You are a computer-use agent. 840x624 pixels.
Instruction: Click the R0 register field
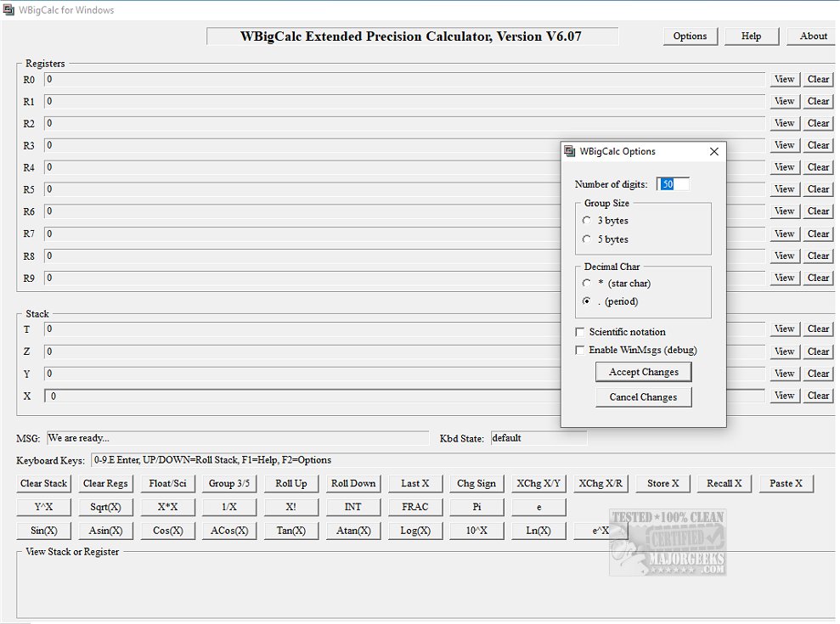(x=404, y=79)
